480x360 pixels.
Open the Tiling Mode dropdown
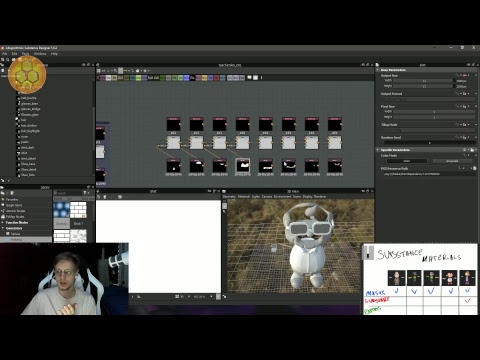tap(428, 130)
